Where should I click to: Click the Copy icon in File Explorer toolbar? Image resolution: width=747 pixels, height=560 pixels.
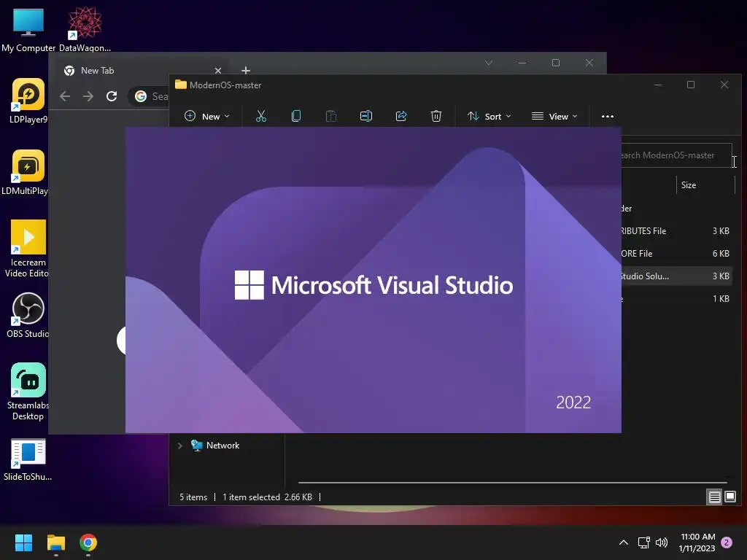click(x=296, y=116)
